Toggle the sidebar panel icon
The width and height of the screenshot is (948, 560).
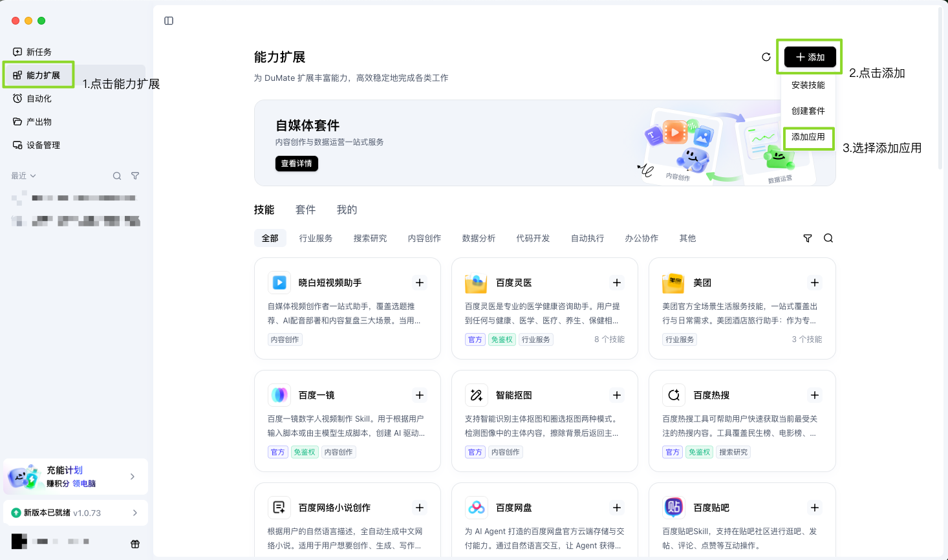tap(169, 21)
